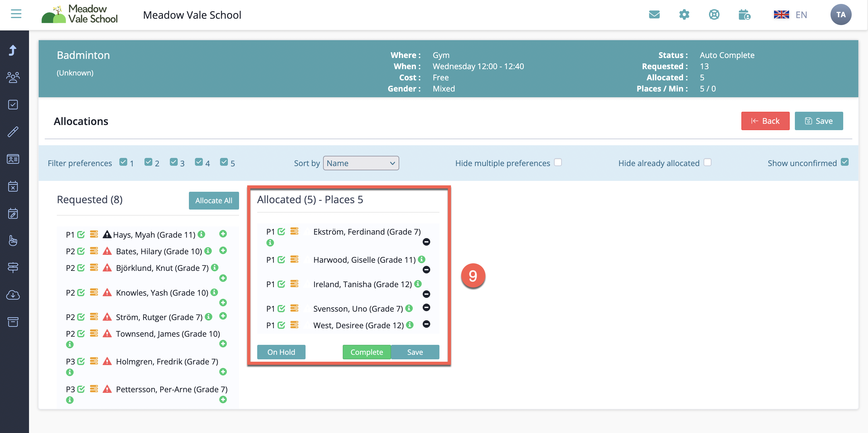Viewport: 868px width, 433px height.
Task: Open the pencil edit sidebar icon
Action: tap(13, 132)
